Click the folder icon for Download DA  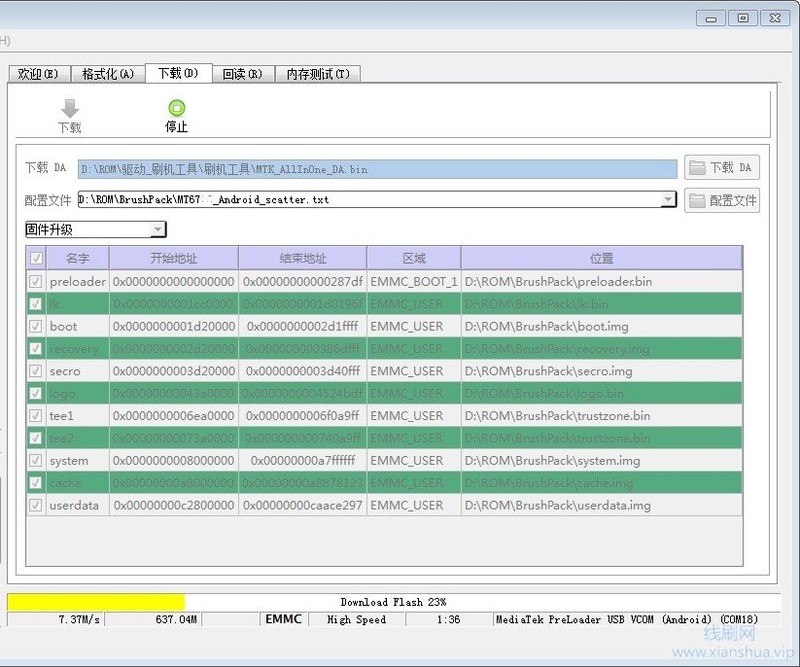[x=698, y=168]
